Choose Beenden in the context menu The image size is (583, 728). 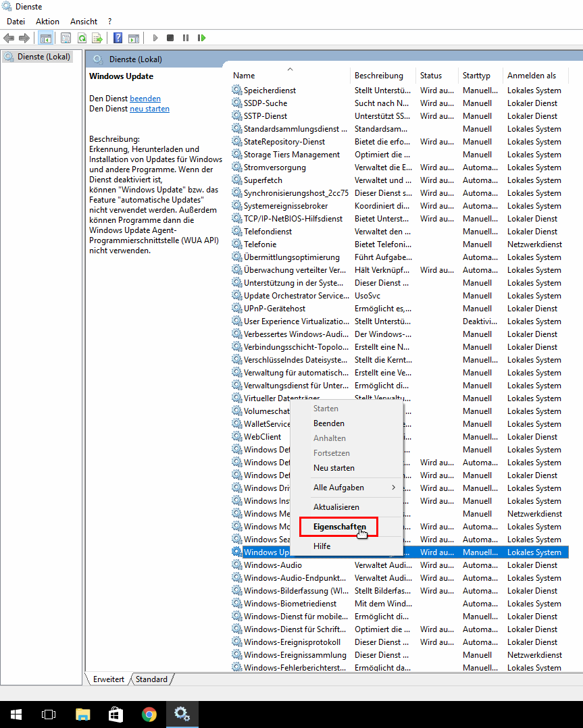point(346,423)
